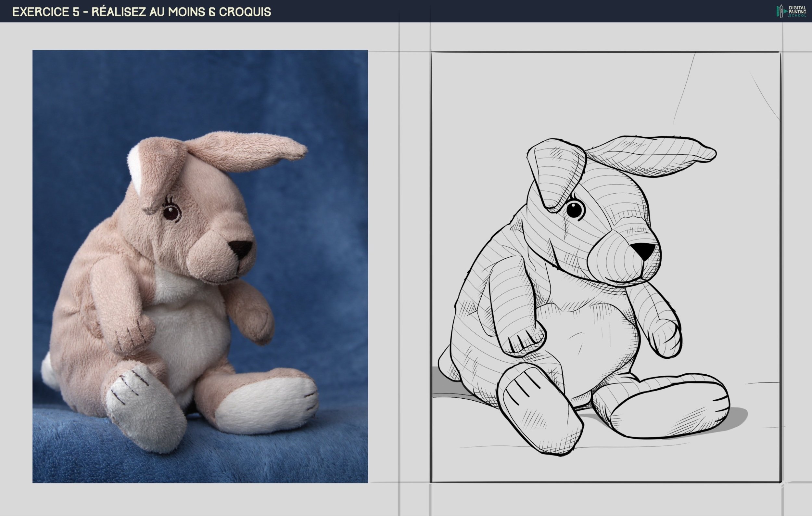This screenshot has width=812, height=516.
Task: Click the Digital Painting School logo
Action: pos(791,11)
